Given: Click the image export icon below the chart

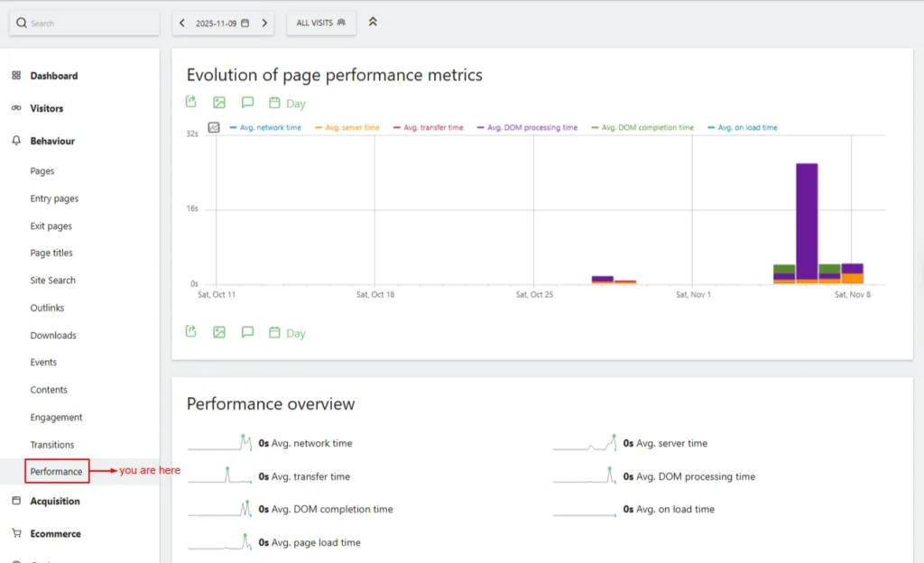Looking at the screenshot, I should 219,332.
